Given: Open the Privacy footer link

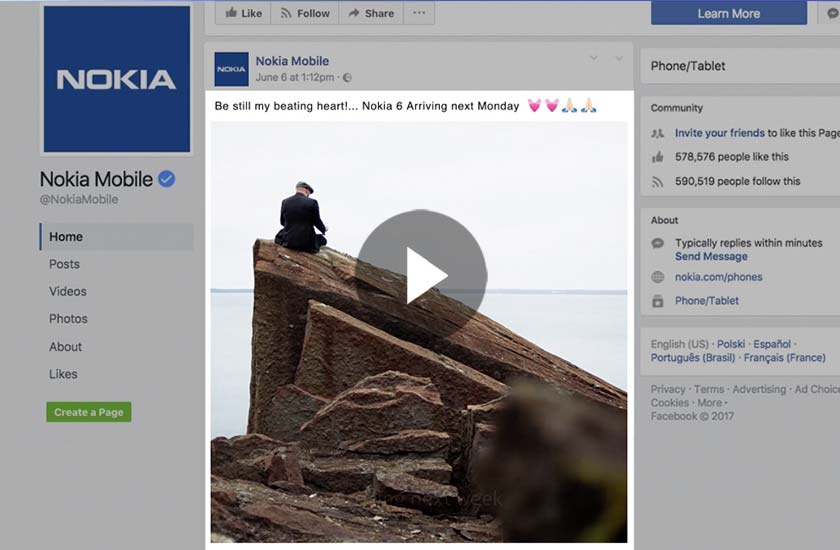Looking at the screenshot, I should pyautogui.click(x=668, y=389).
